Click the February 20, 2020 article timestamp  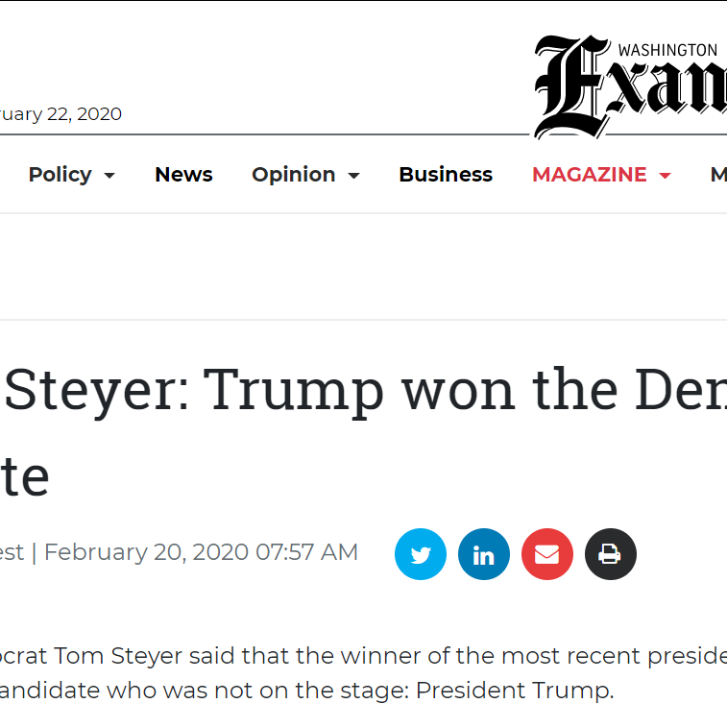201,552
